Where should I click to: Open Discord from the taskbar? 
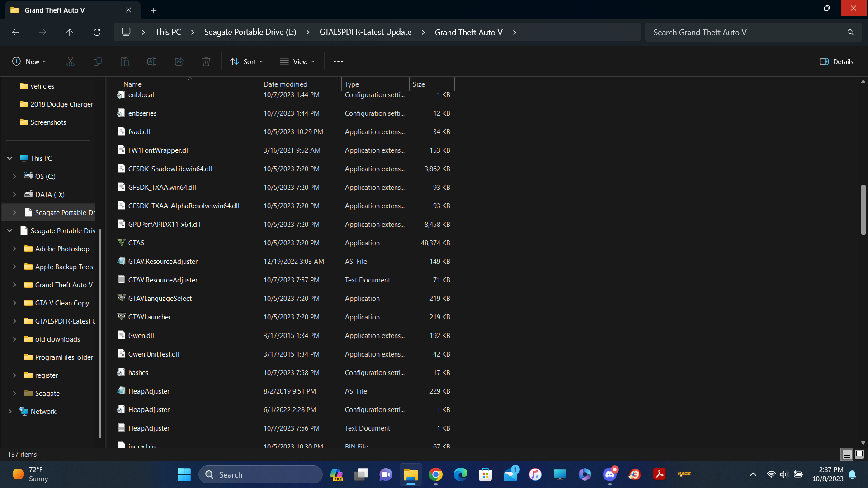pos(610,474)
